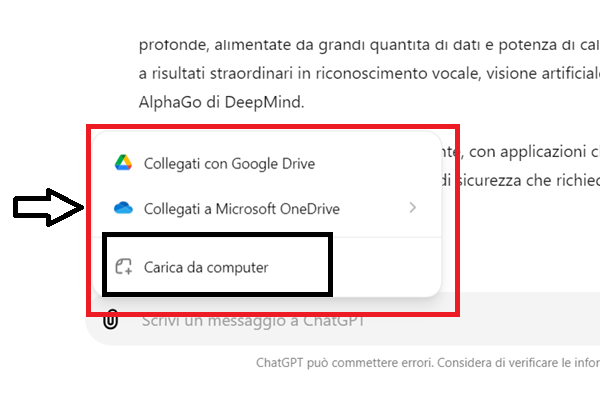600x400 pixels.
Task: Click the upload-from-computer file icon
Action: [124, 267]
